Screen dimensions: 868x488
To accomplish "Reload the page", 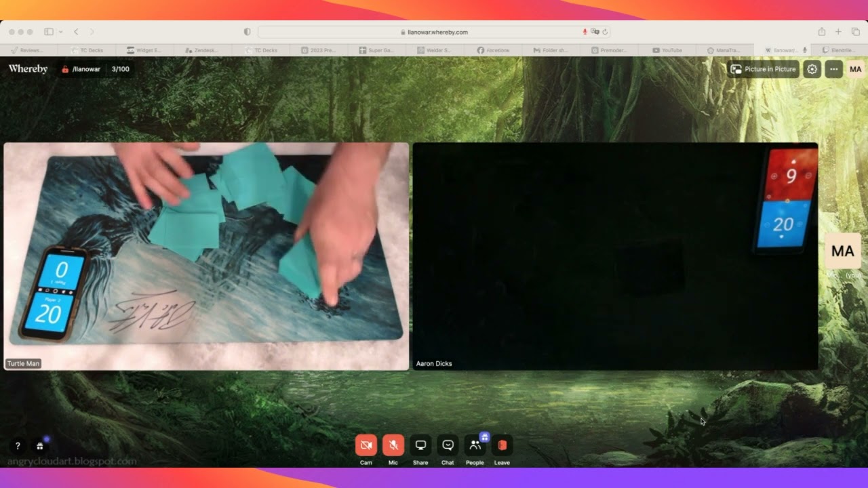I will (x=605, y=32).
